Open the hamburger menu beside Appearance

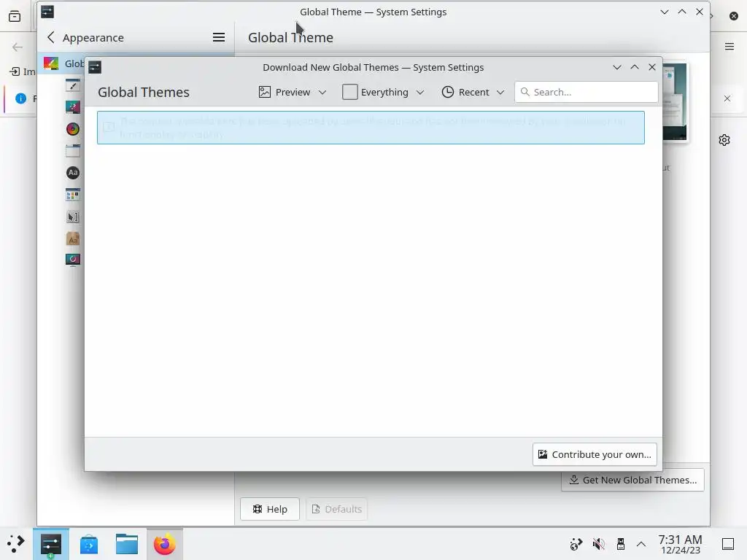click(x=219, y=37)
